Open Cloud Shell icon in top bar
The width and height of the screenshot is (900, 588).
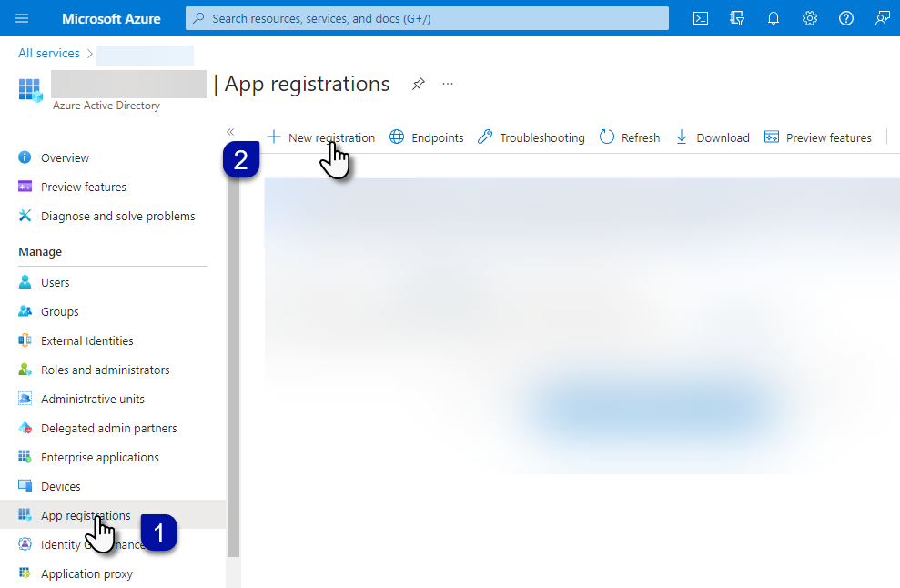pyautogui.click(x=701, y=18)
